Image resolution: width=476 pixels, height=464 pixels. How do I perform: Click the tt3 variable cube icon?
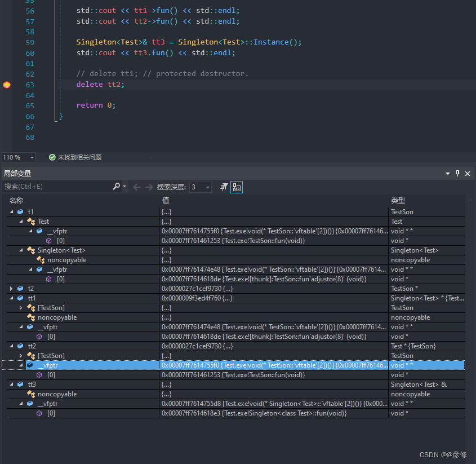20,385
